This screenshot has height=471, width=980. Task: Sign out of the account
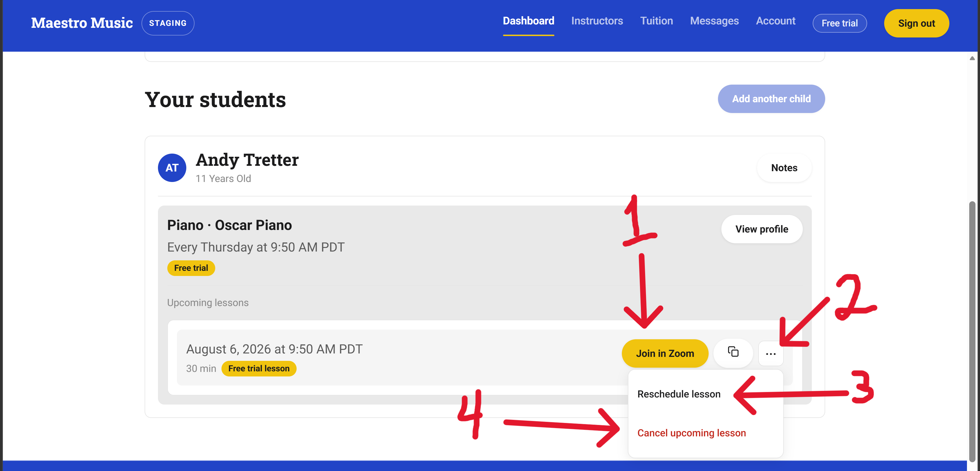click(916, 23)
